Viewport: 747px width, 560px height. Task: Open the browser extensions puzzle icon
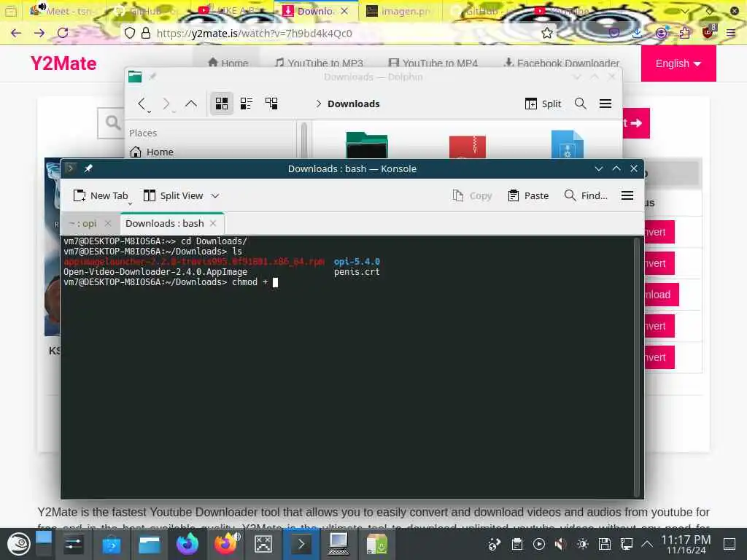(x=684, y=33)
